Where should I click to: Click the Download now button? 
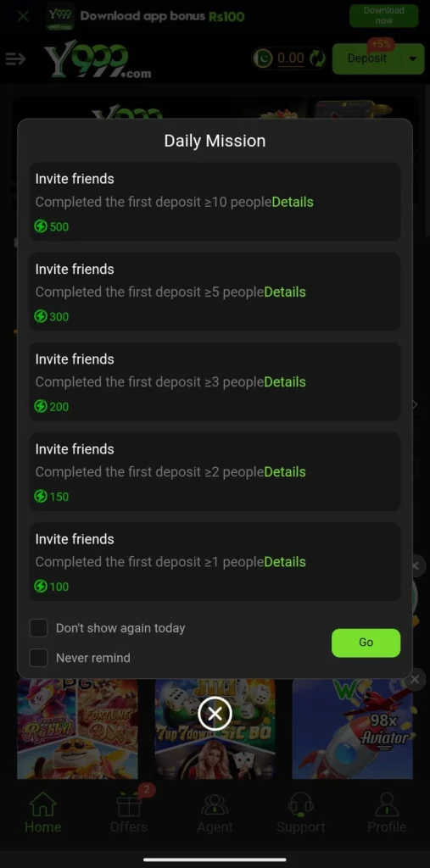[383, 15]
